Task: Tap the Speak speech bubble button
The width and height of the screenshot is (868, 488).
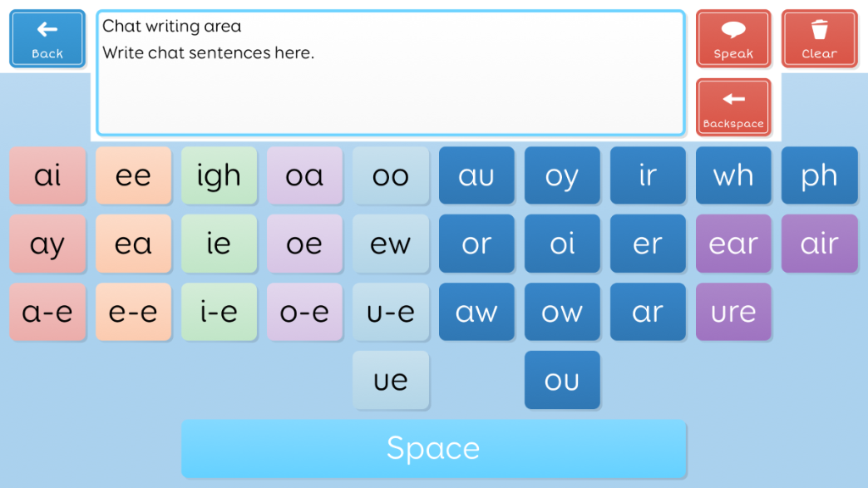Action: [733, 38]
